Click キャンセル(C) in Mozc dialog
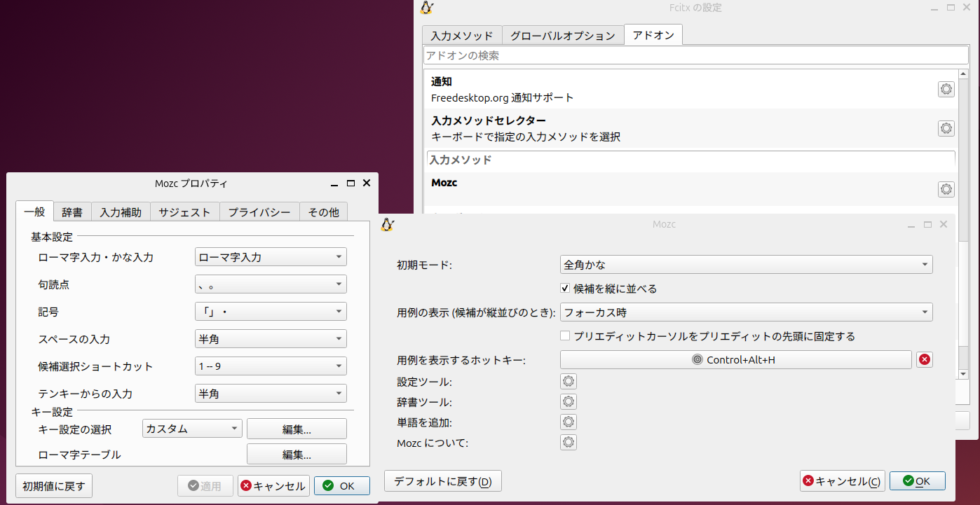This screenshot has width=980, height=505. 843,481
